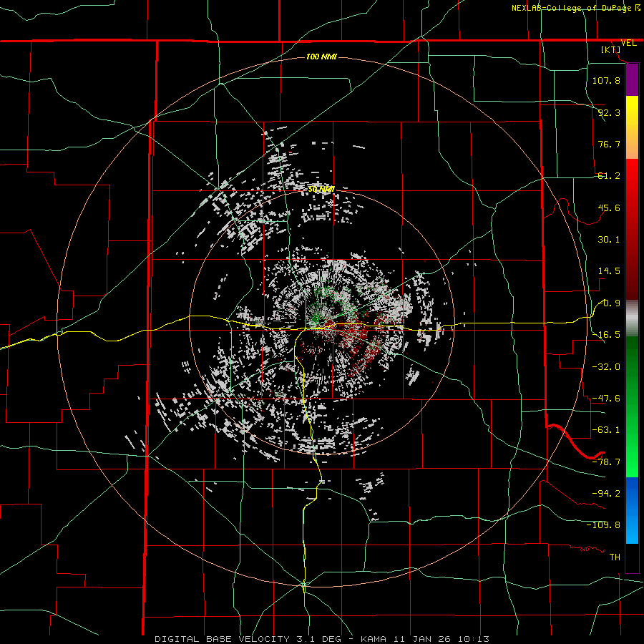The width and height of the screenshot is (644, 644).
Task: Click the NEXLAB-College of DuPage label
Action: (571, 8)
